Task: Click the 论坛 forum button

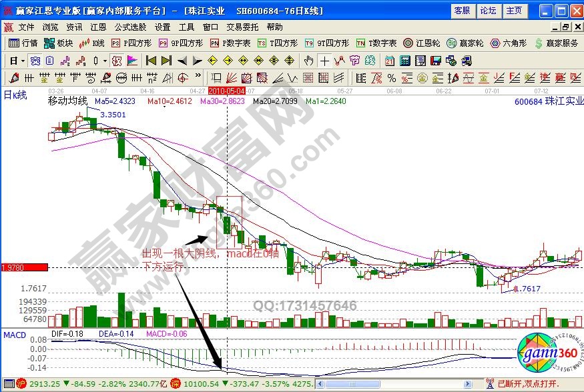Action: 488,10
